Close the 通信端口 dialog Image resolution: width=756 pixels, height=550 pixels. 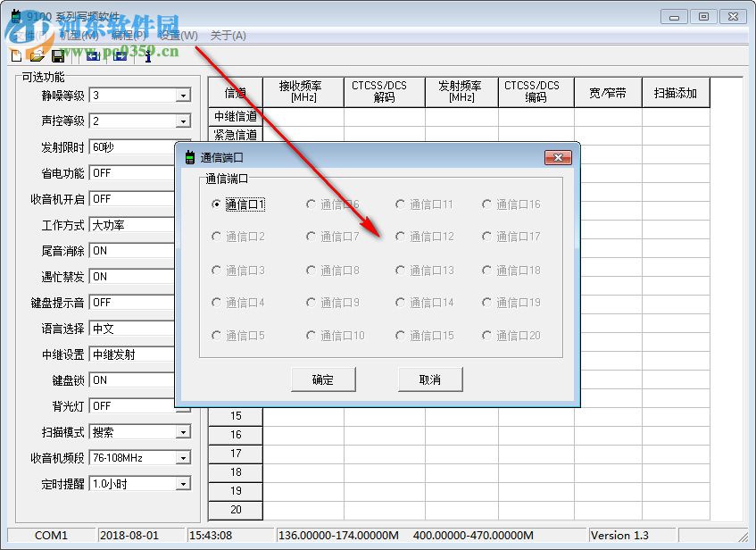(558, 158)
